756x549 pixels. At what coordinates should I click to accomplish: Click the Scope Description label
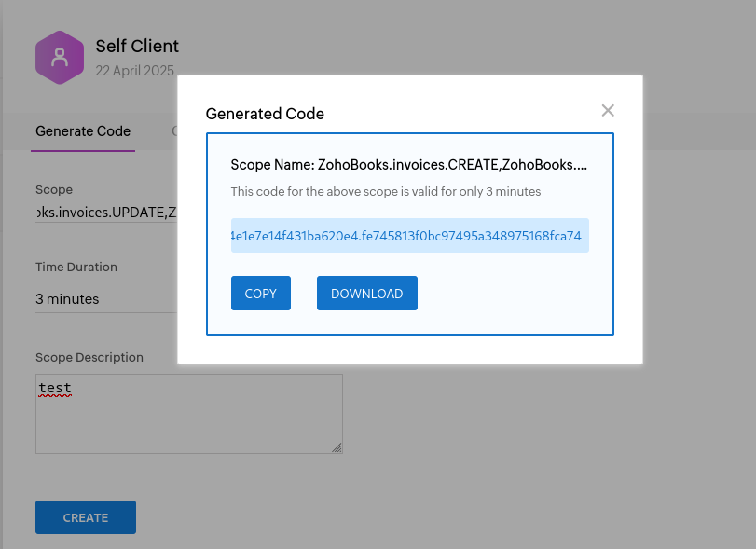89,357
